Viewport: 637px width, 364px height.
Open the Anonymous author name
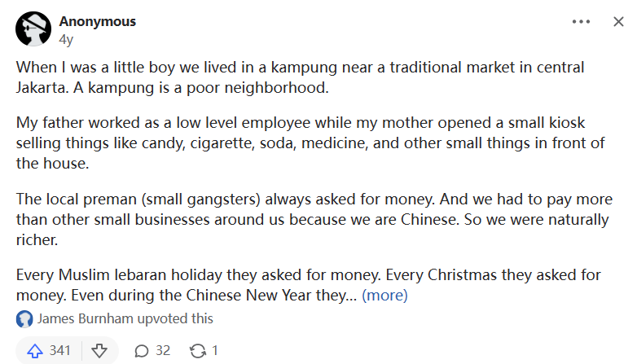pyautogui.click(x=97, y=21)
